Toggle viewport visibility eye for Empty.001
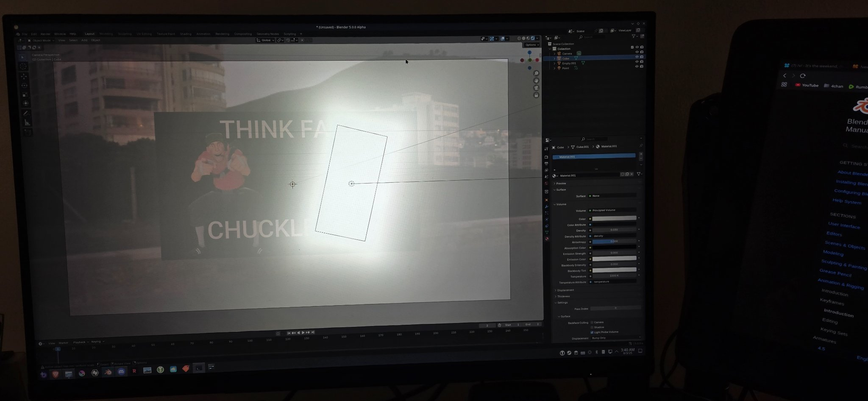 click(x=637, y=61)
